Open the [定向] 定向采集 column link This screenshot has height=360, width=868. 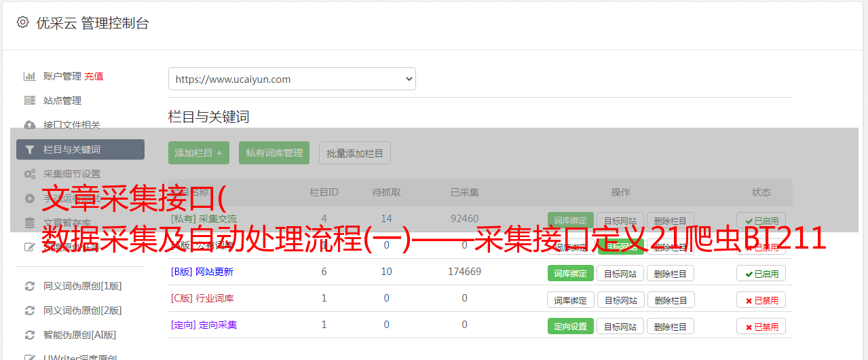click(x=204, y=325)
